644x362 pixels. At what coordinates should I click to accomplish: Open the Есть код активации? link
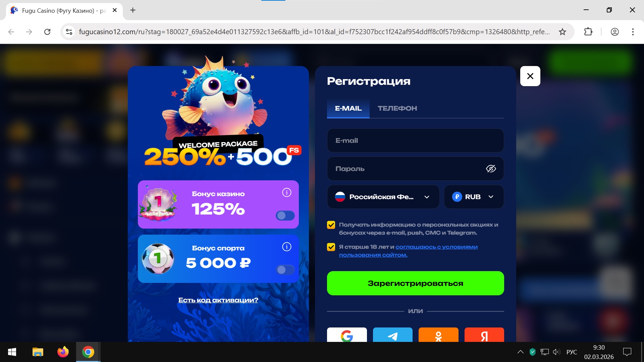(218, 300)
